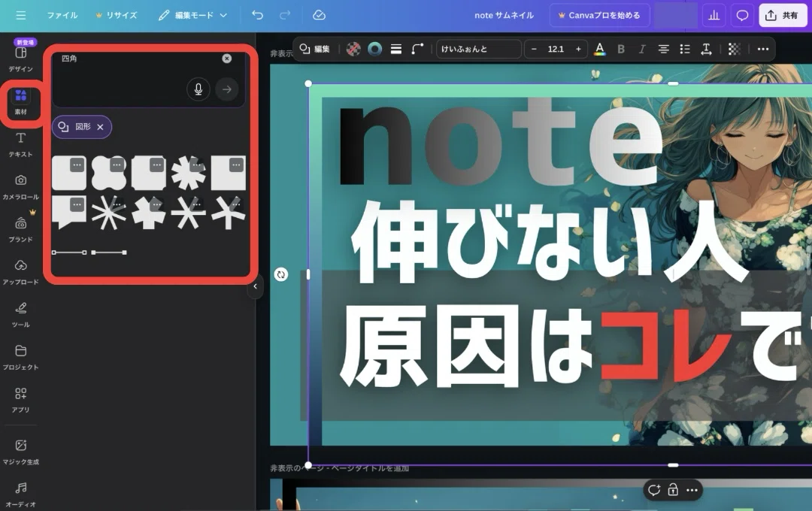The height and width of the screenshot is (511, 812).
Task: Start Canvaプロを始める trial
Action: coord(598,16)
